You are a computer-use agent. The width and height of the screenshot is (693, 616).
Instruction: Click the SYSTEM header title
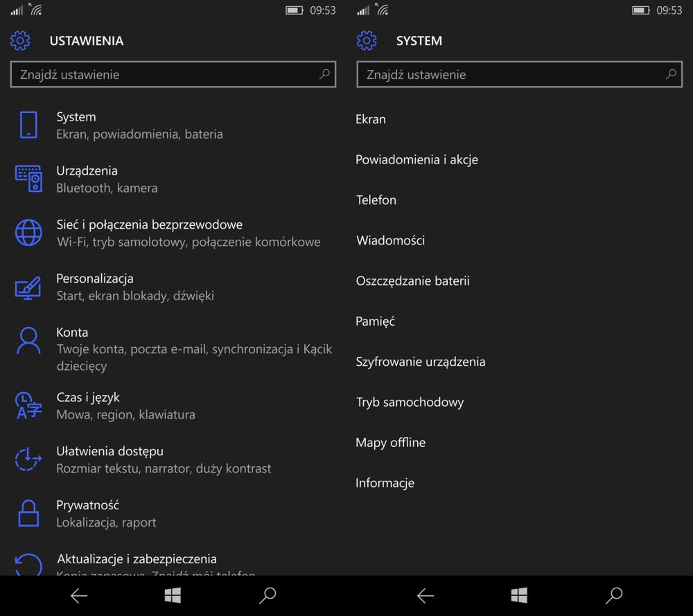[x=419, y=41]
